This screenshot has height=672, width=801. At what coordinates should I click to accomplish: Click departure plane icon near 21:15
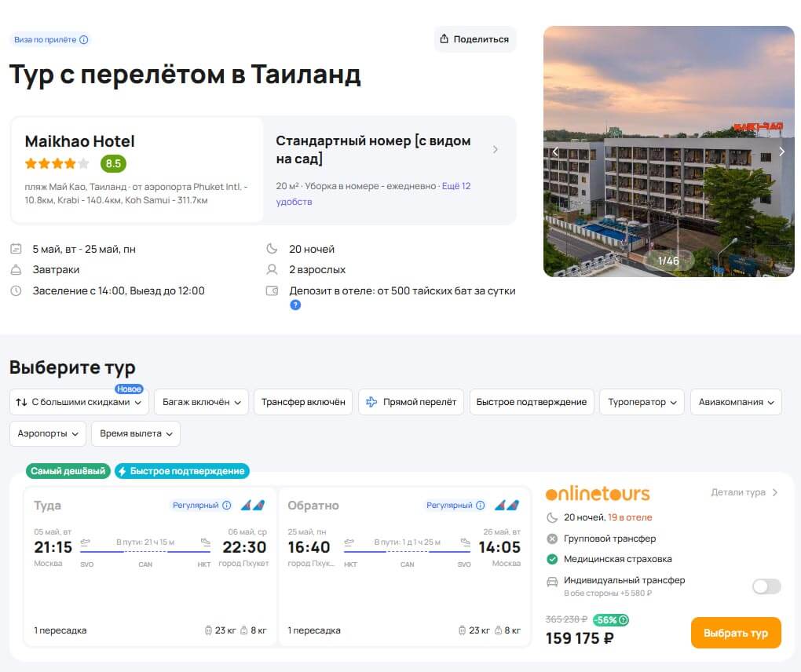pos(86,542)
